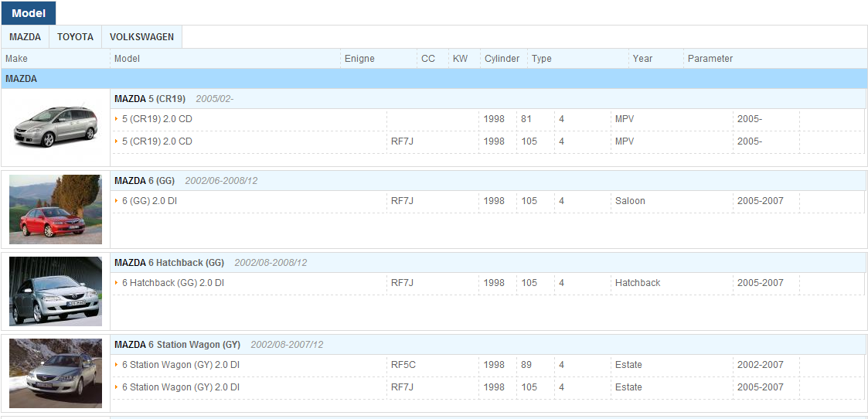This screenshot has height=419, width=868.
Task: Open the MAZDA 6 (GG) red car thumbnail
Action: (x=56, y=209)
